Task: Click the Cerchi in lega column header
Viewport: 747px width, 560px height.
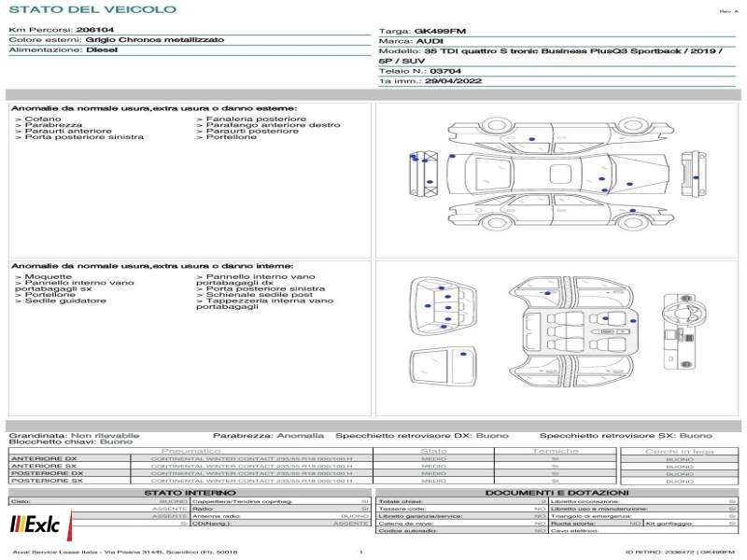Action: (680, 452)
